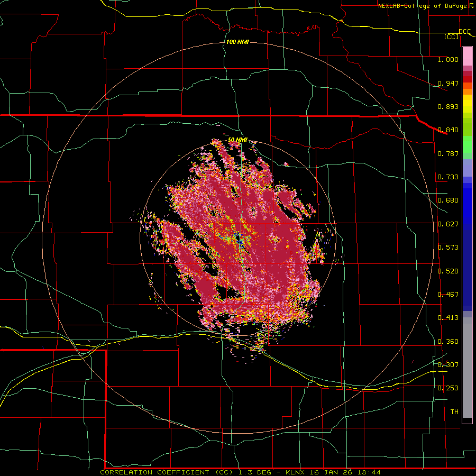476x476 pixels.
Task: Pick the lavender swatch on the color bar
Action: coord(467,168)
